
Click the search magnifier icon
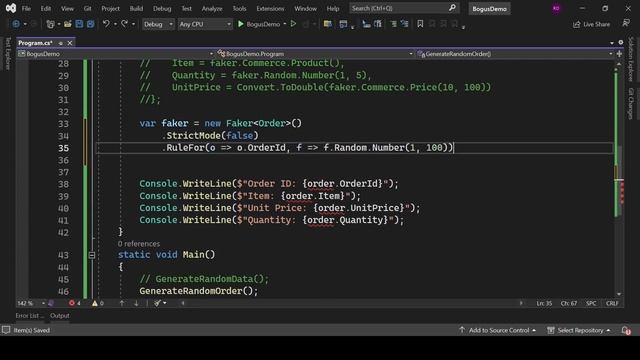click(x=452, y=8)
